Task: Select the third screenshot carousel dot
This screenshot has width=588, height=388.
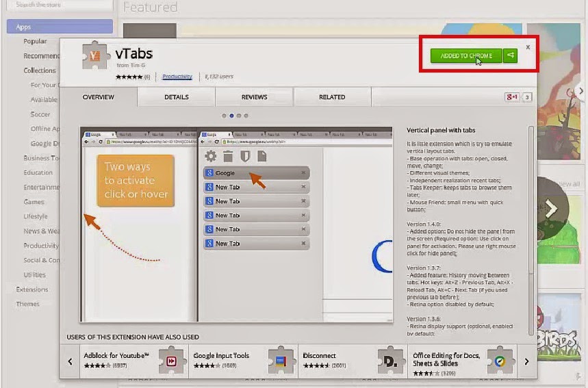Action: 238,116
